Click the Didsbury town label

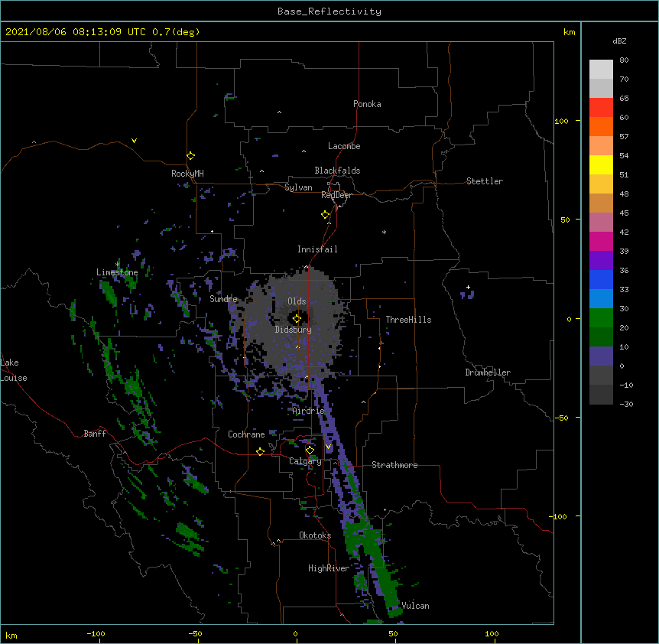(x=294, y=330)
